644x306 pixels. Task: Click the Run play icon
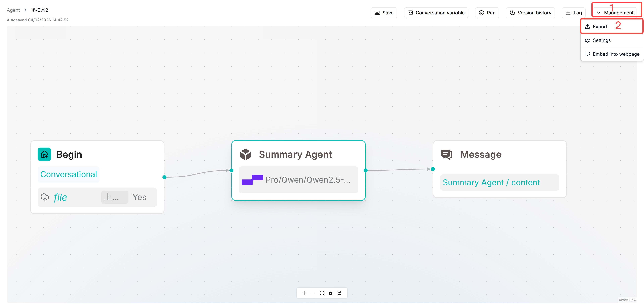[x=481, y=13]
